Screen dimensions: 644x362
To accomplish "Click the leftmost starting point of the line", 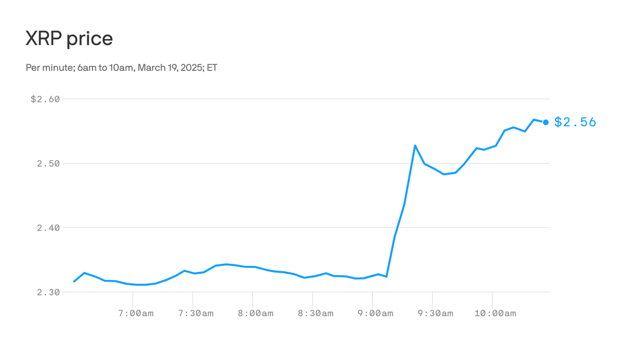I will point(74,281).
